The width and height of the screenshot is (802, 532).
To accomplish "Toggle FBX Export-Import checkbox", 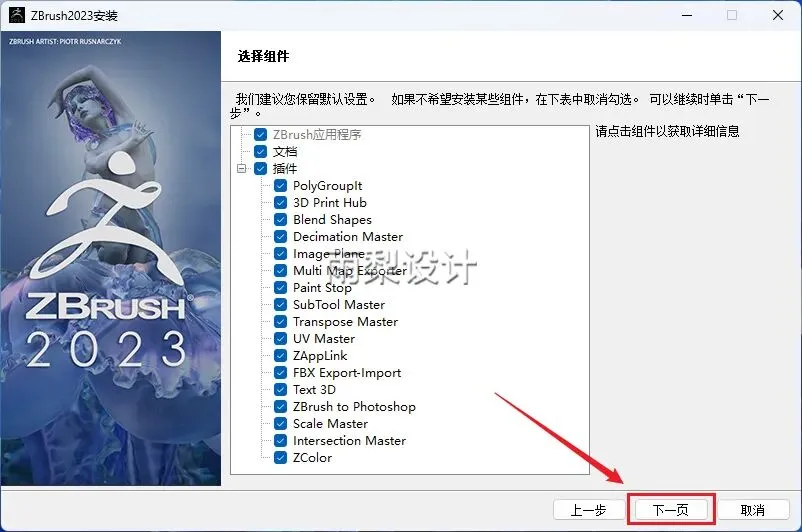I will point(280,372).
